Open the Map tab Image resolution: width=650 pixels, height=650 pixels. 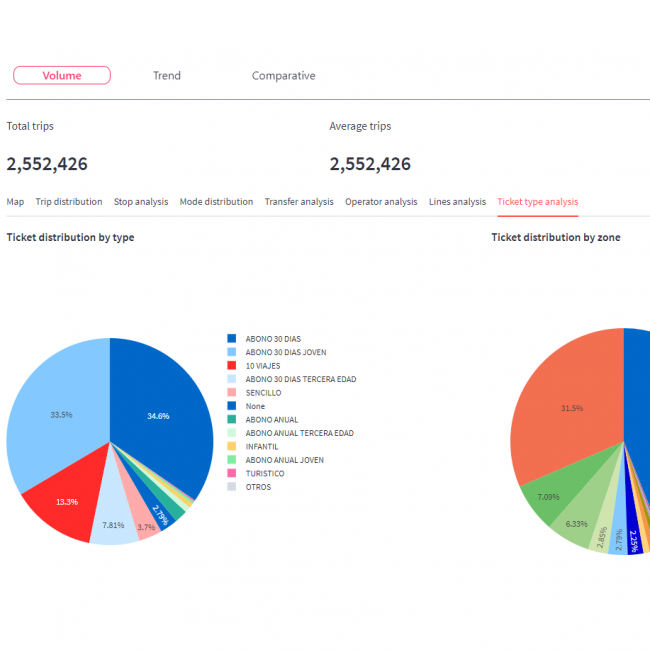[x=15, y=202]
